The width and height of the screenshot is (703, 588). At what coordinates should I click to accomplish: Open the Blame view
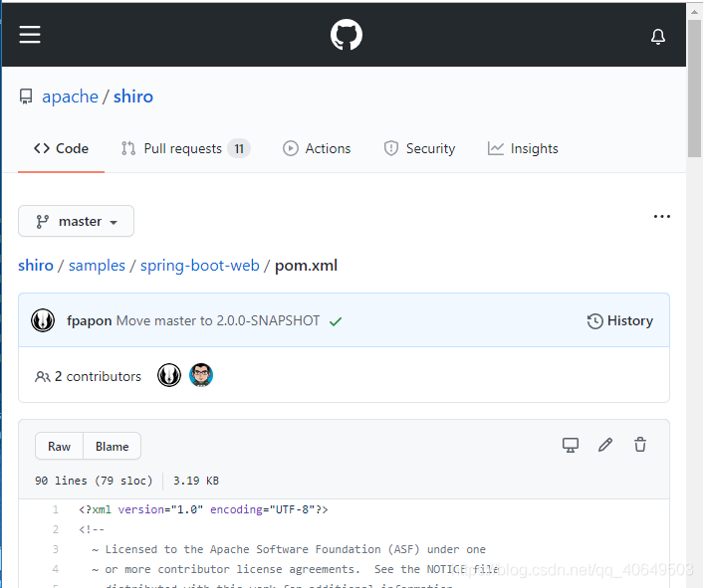[113, 446]
